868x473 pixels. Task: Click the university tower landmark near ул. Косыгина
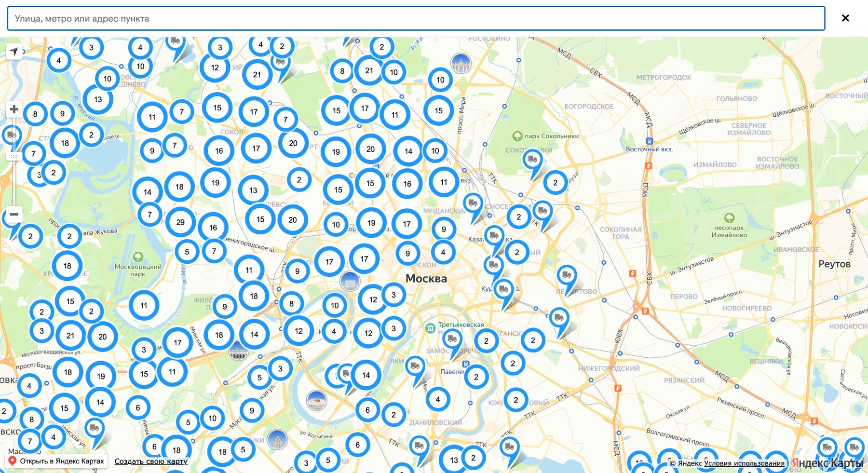click(277, 439)
